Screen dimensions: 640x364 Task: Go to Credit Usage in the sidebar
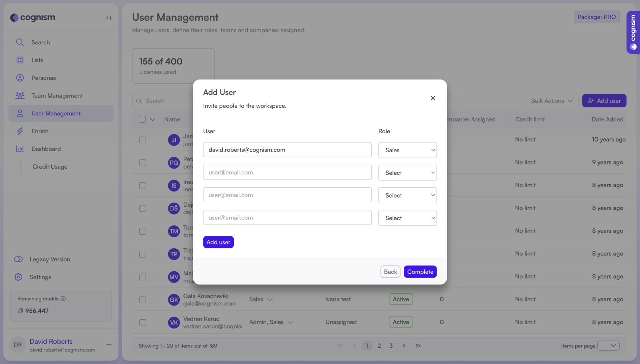click(50, 167)
